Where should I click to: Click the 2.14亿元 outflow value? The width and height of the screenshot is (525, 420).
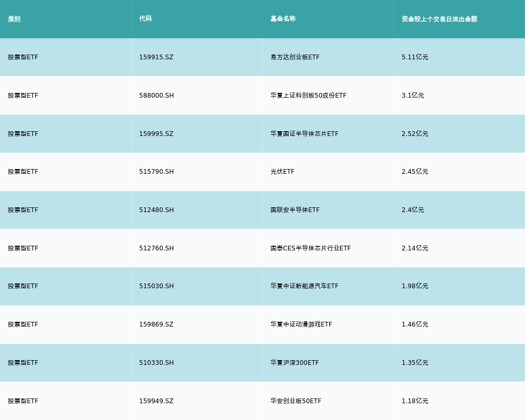click(x=415, y=248)
